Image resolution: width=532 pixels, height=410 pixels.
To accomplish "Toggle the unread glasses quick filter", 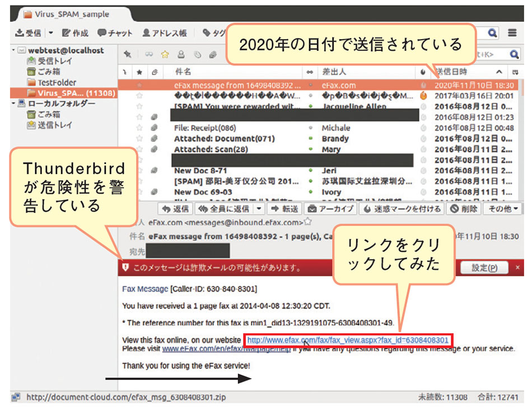I will click(149, 54).
